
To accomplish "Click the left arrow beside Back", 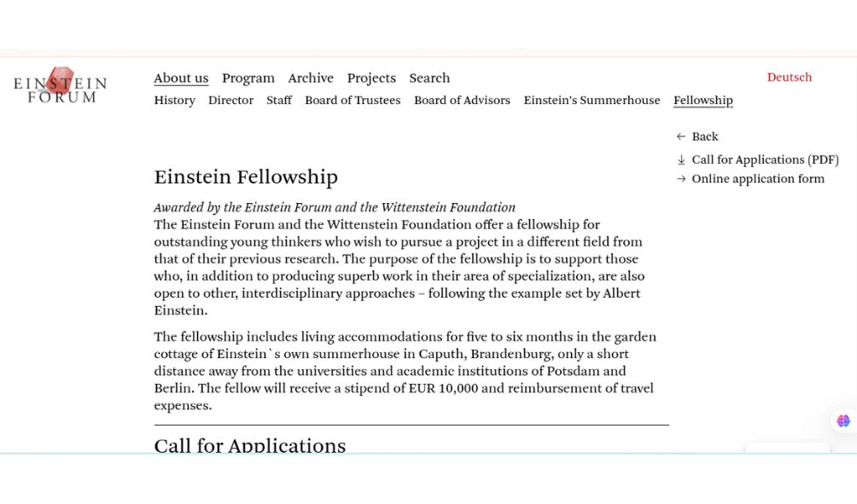I will pos(681,136).
